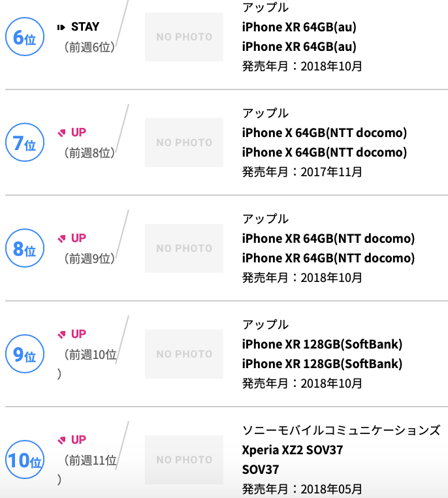Screen dimensions: 448x498
Task: Open first iPhone X 64GB(NTT docomo) title link
Action: pyautogui.click(x=325, y=132)
